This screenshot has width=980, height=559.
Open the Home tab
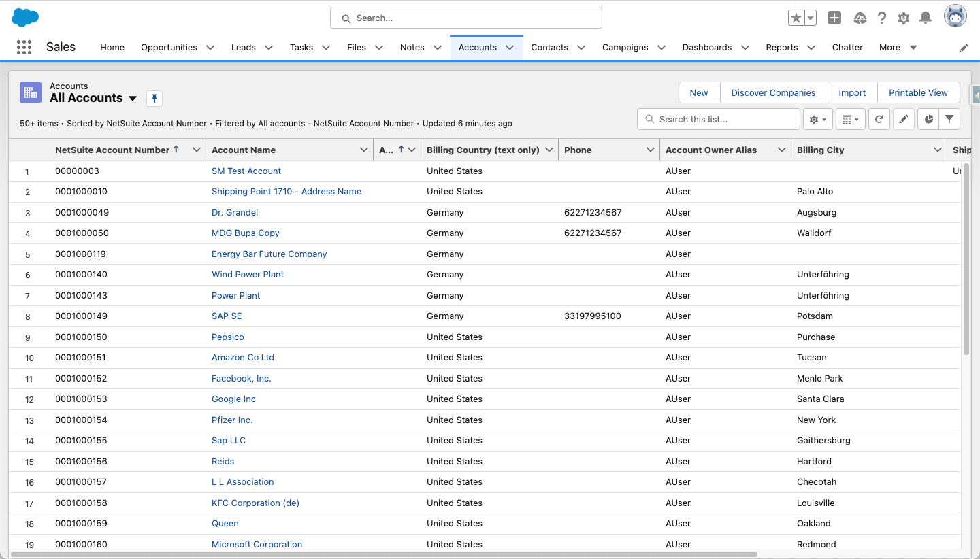[112, 47]
